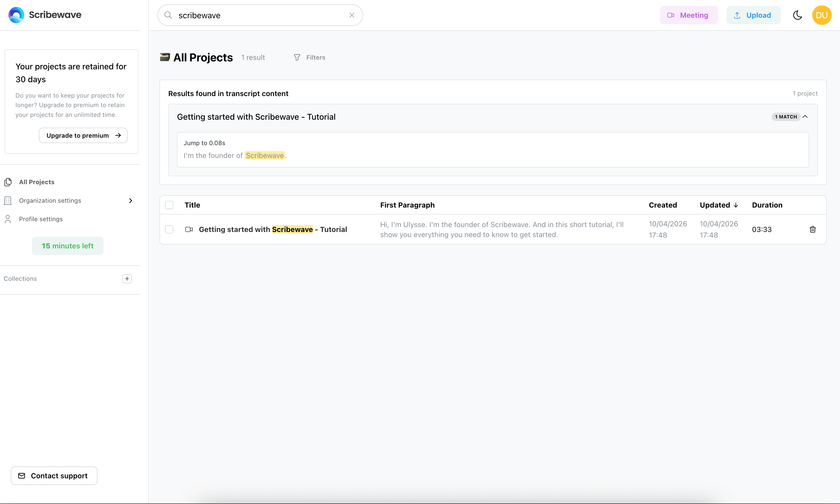Toggle dark mode with the moon icon
840x504 pixels.
point(798,15)
